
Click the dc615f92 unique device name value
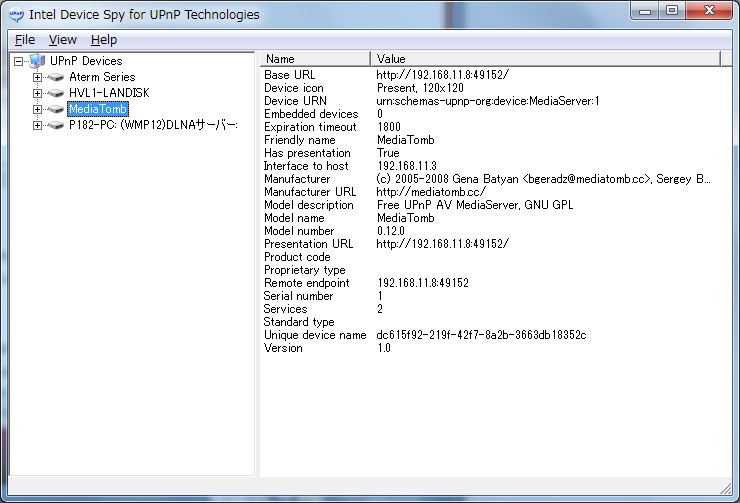tap(481, 335)
